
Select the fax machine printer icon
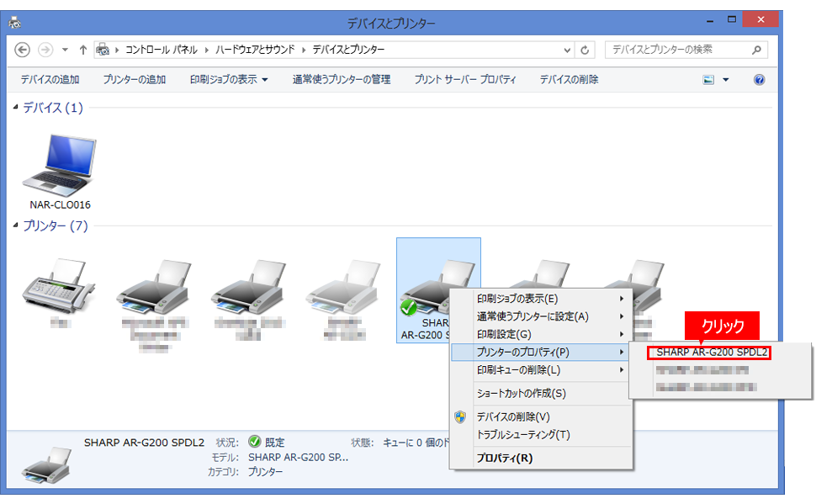pyautogui.click(x=59, y=284)
